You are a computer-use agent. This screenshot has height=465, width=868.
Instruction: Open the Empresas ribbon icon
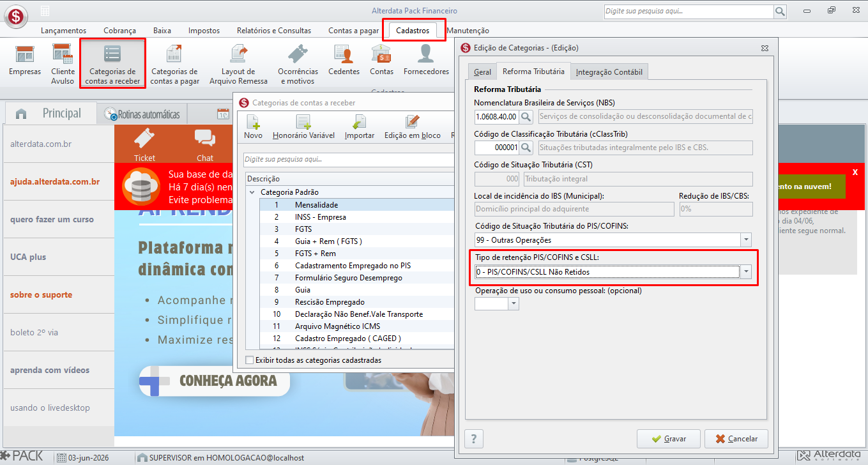[25, 61]
